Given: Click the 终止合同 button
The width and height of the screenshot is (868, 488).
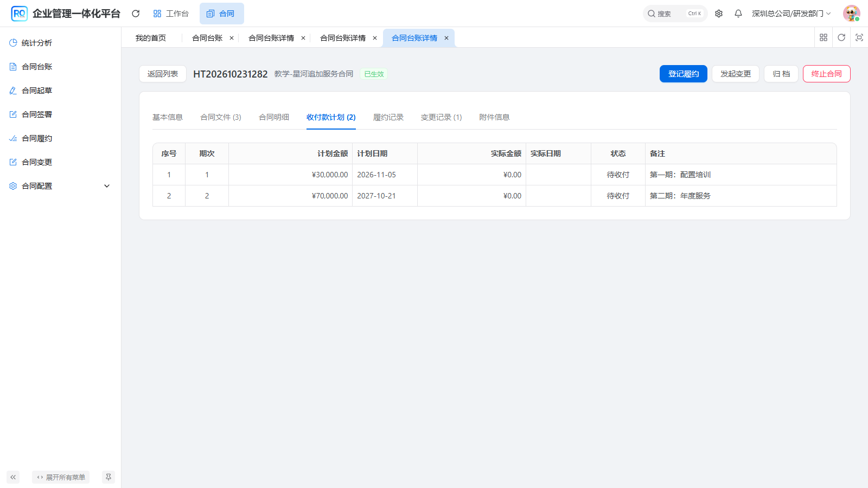Looking at the screenshot, I should click(827, 74).
